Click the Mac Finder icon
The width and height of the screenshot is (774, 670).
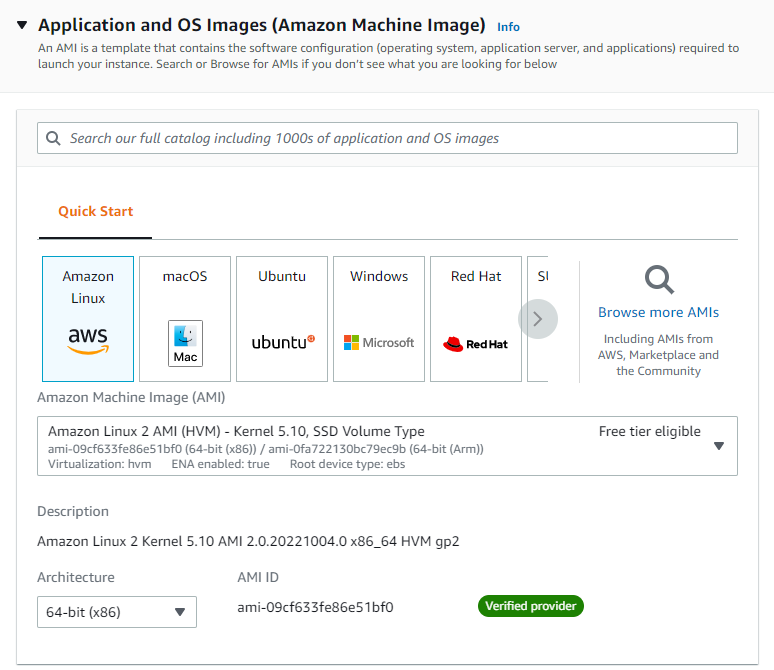pos(185,343)
